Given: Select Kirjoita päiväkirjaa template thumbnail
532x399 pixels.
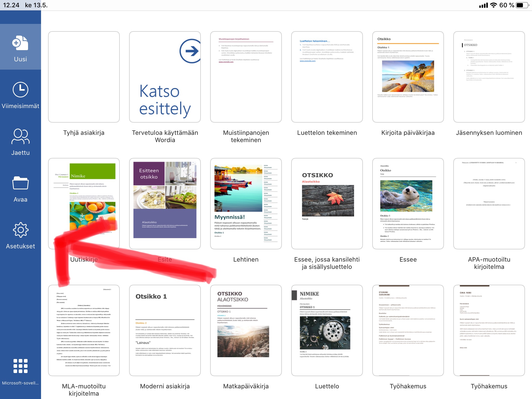Looking at the screenshot, I should click(x=408, y=77).
